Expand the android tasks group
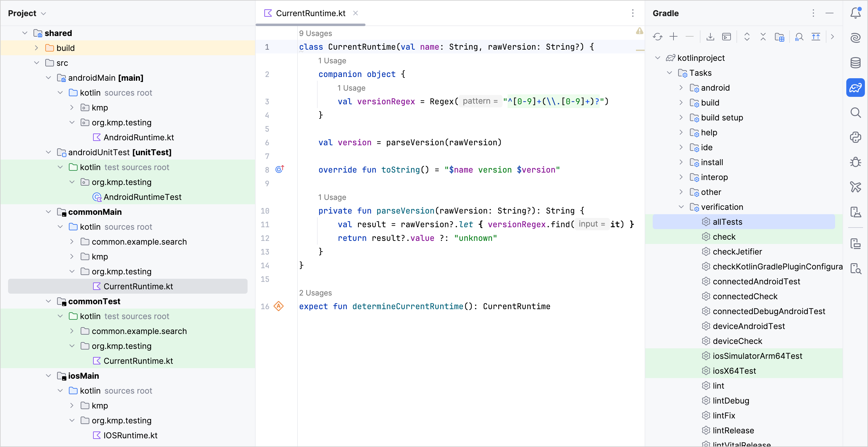 681,88
